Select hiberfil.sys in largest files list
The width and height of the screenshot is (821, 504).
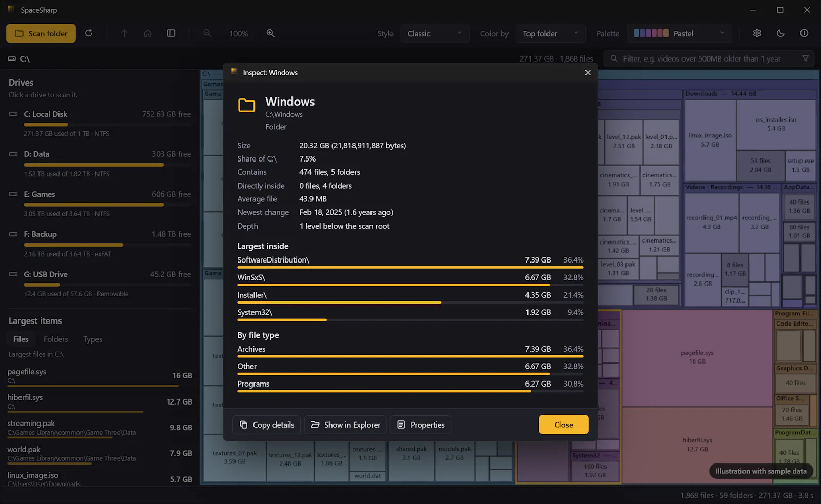pos(100,402)
